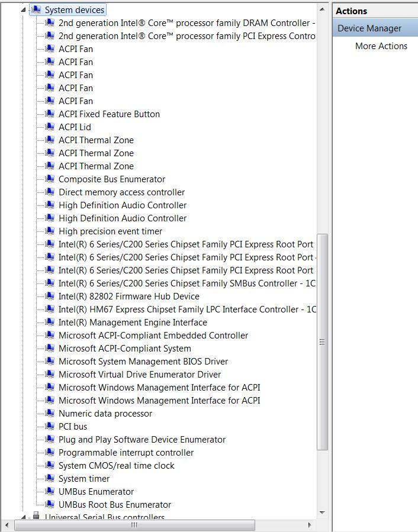Click icon beside System timer
The image size is (418, 532).
(x=50, y=478)
